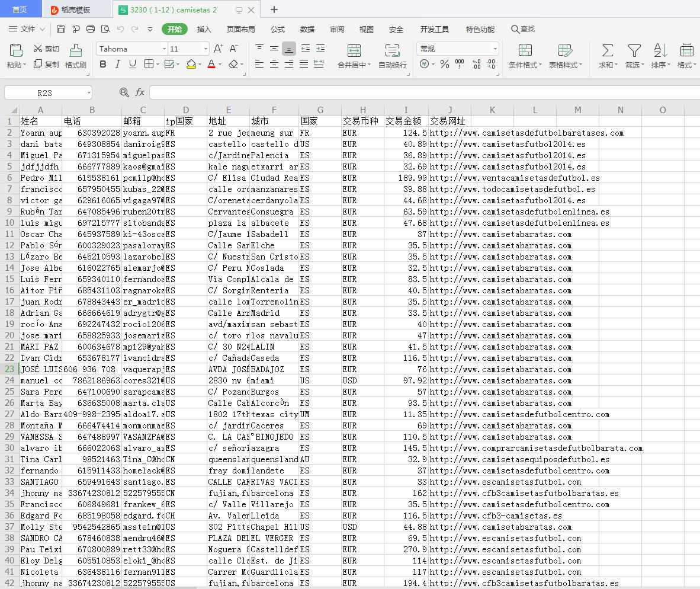Align text right
Image resolution: width=700 pixels, height=589 pixels.
click(289, 64)
